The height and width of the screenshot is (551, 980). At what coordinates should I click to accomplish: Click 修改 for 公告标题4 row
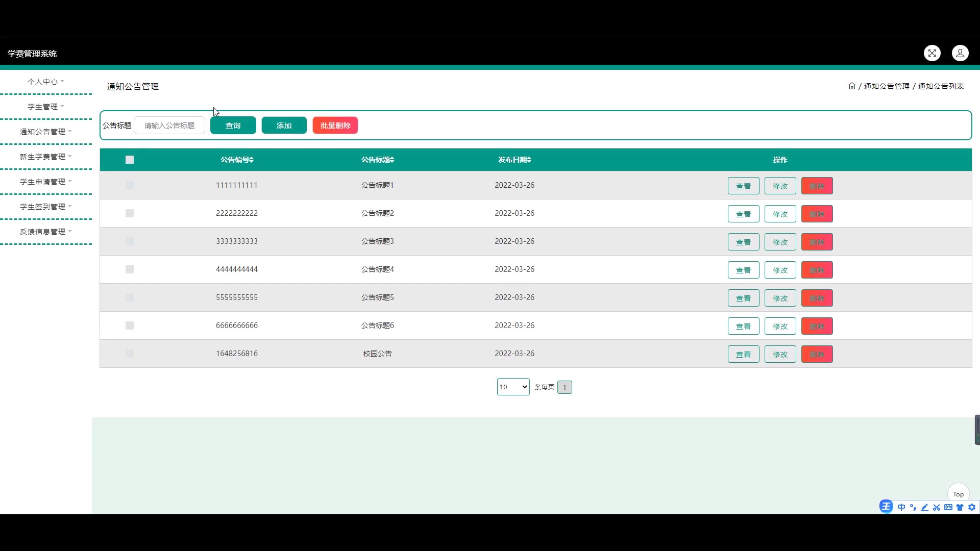tap(780, 270)
